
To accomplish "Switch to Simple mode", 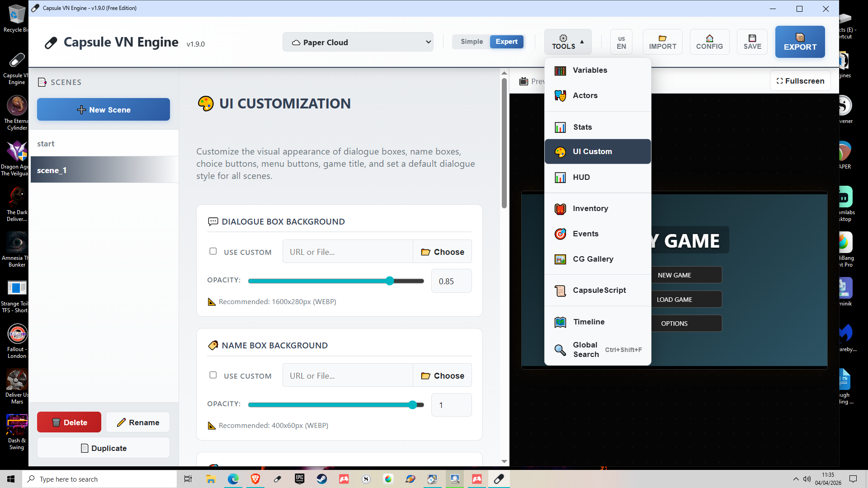I will (x=472, y=42).
